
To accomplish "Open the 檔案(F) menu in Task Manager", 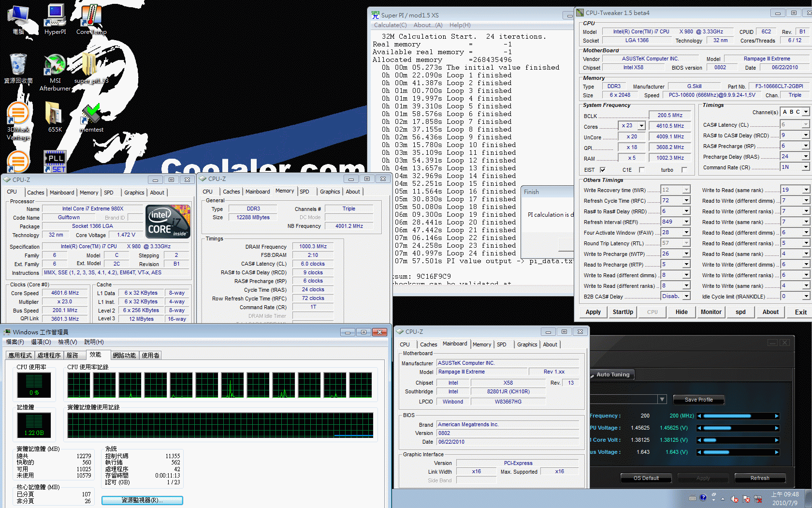I will (14, 342).
